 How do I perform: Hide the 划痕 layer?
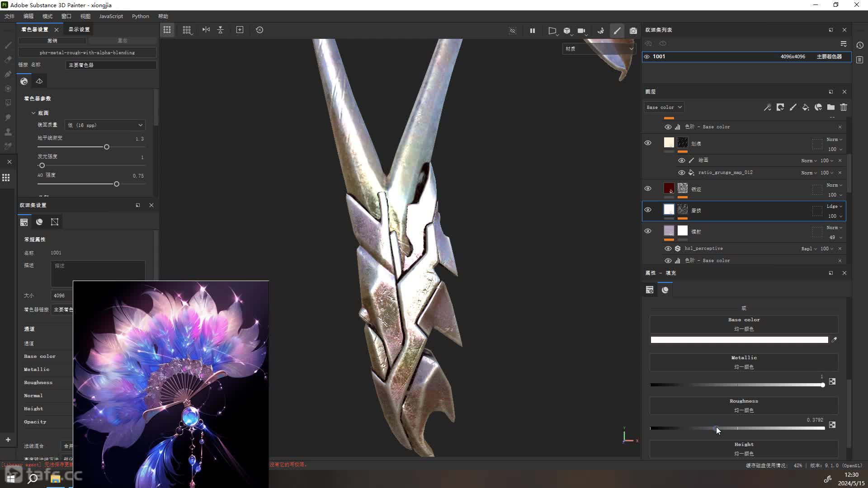point(648,143)
